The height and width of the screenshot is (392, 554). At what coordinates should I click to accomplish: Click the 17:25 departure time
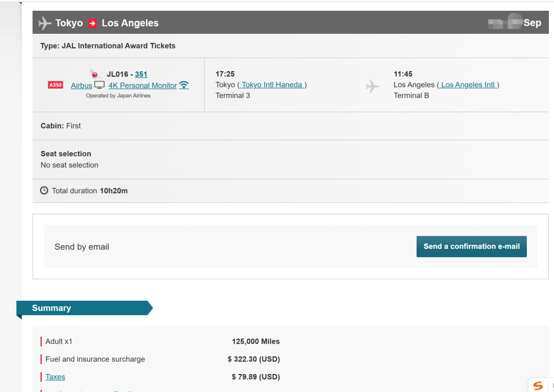click(225, 74)
